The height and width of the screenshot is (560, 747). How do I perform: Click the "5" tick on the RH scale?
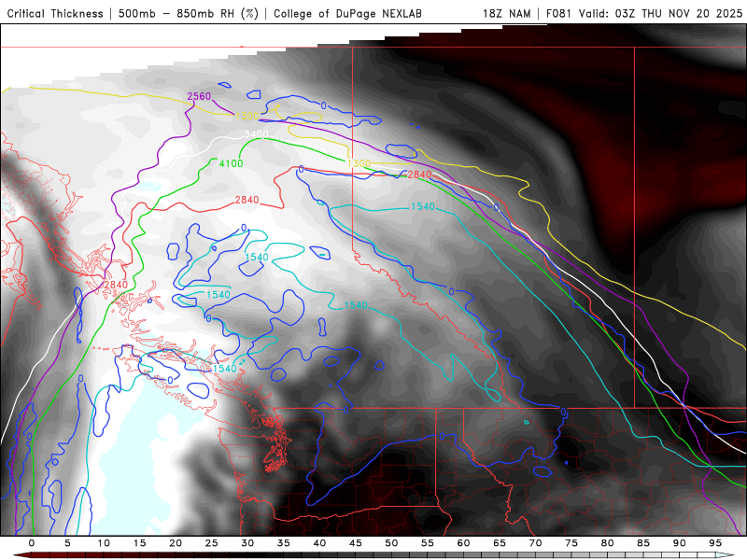[x=67, y=543]
